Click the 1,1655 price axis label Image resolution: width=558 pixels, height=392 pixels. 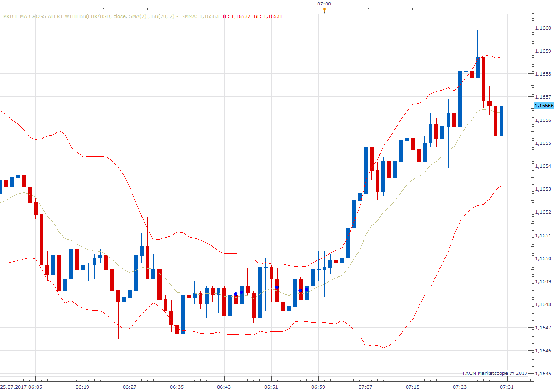(x=543, y=143)
